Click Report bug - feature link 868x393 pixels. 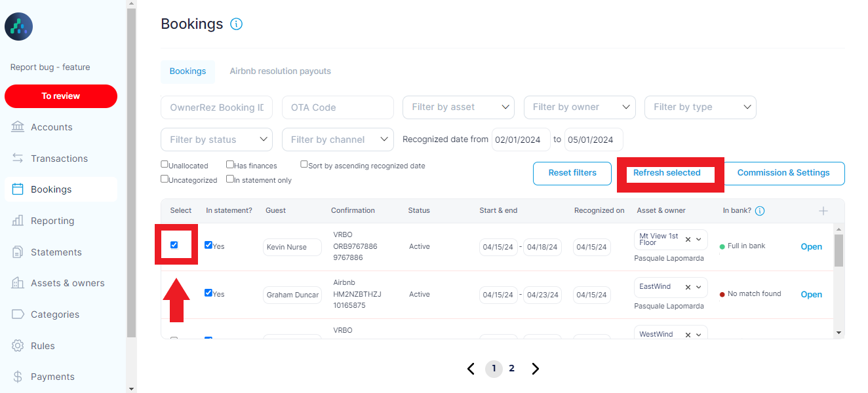pos(50,67)
